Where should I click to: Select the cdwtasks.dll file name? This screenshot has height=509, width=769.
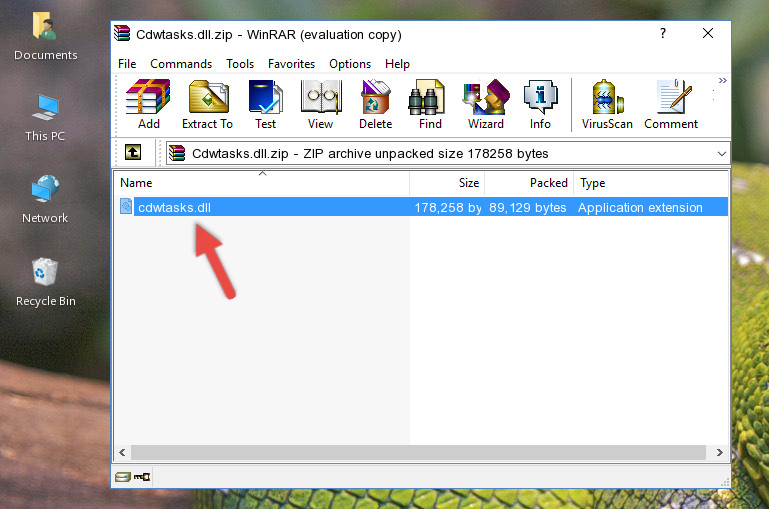(x=174, y=207)
